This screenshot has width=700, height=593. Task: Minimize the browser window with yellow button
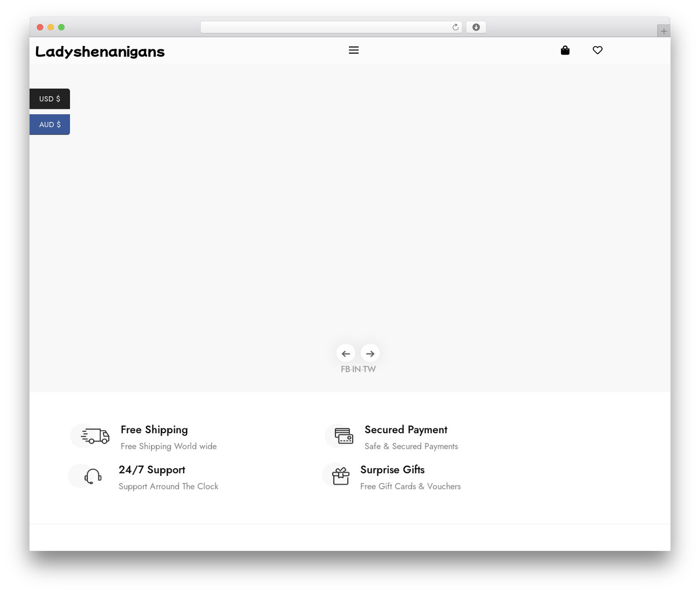coord(51,27)
